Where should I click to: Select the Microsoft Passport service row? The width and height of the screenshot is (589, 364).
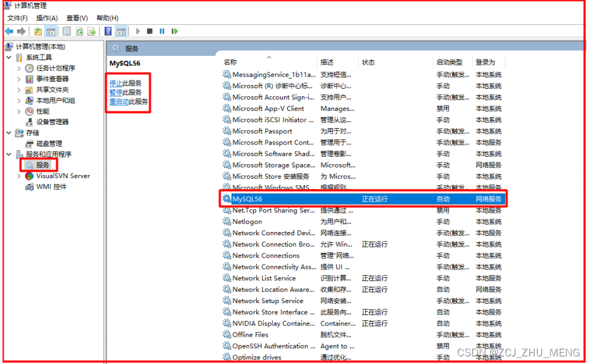363,131
